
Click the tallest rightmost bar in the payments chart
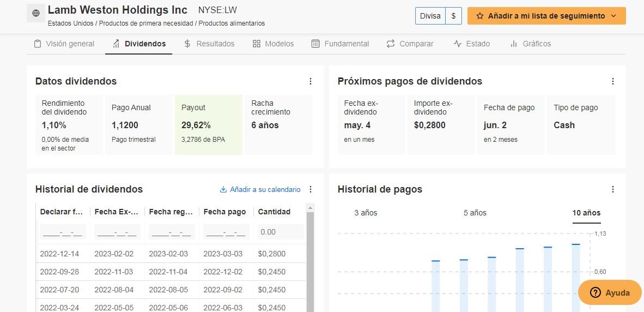click(x=576, y=278)
